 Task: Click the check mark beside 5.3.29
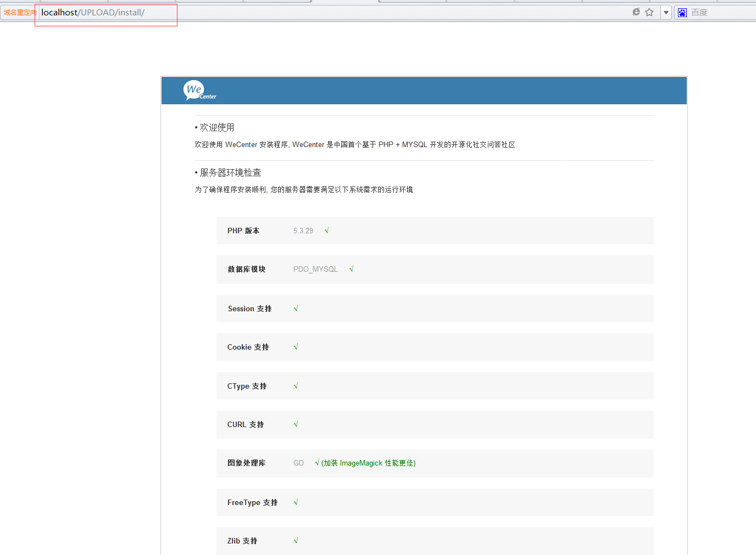tap(326, 231)
